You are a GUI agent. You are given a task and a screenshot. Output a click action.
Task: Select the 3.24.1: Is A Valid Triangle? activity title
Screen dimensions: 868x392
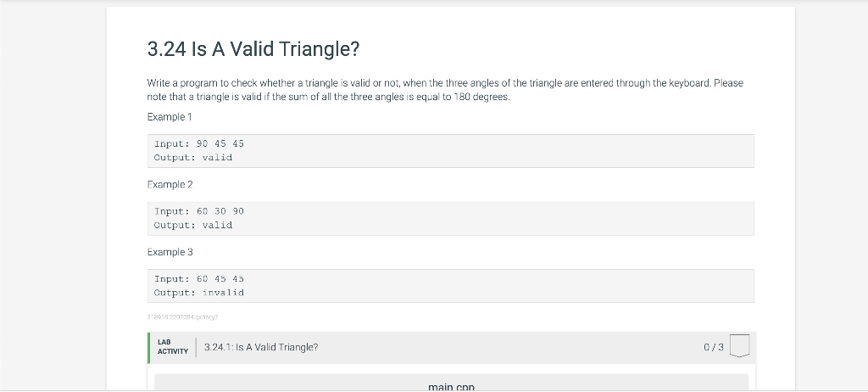(261, 347)
